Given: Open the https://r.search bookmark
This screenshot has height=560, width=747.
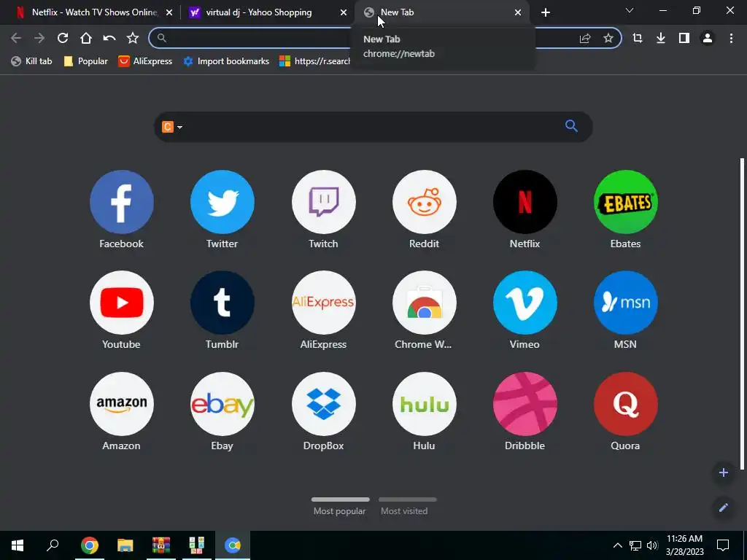Looking at the screenshot, I should [x=314, y=61].
